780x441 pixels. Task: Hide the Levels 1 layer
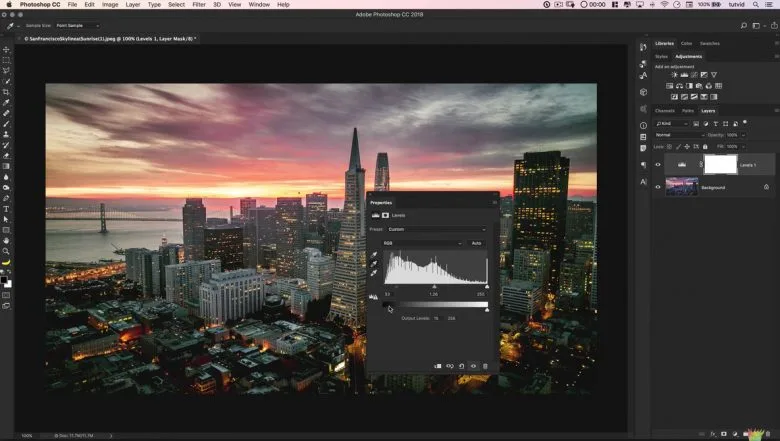(x=658, y=164)
